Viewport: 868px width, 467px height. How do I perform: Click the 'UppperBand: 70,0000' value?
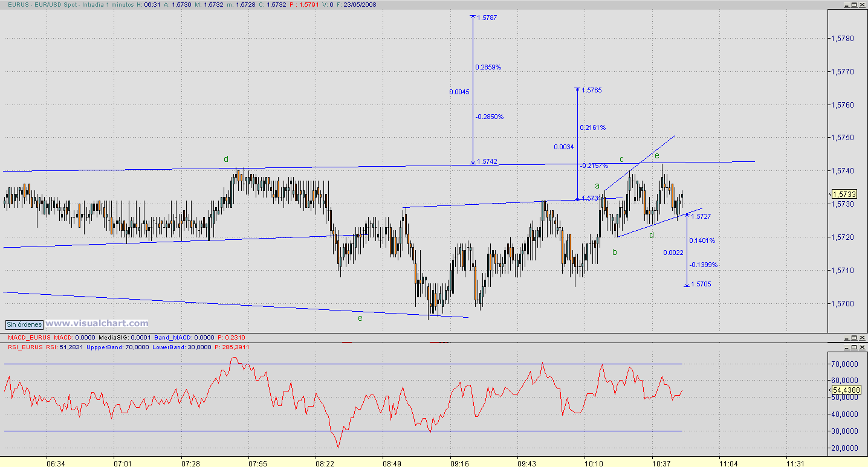tap(117, 347)
